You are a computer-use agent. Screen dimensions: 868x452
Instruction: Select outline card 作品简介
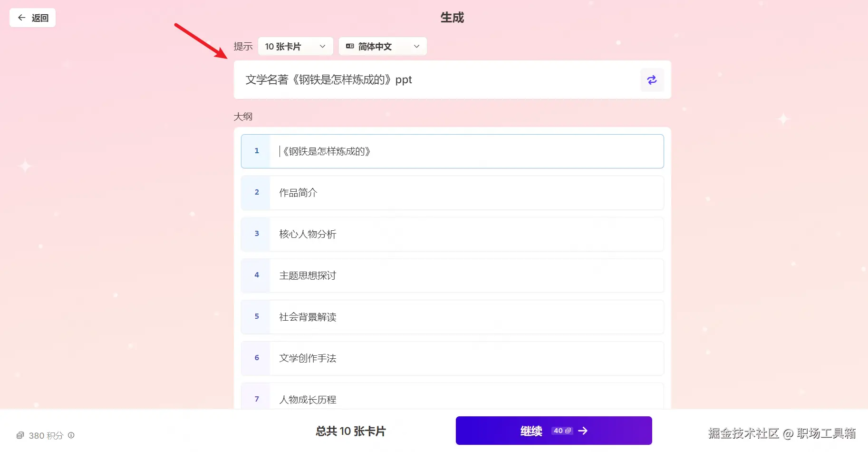click(452, 193)
